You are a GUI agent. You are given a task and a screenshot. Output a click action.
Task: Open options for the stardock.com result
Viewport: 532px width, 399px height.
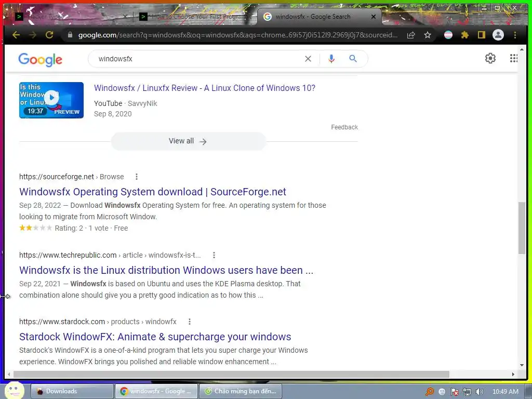(189, 322)
